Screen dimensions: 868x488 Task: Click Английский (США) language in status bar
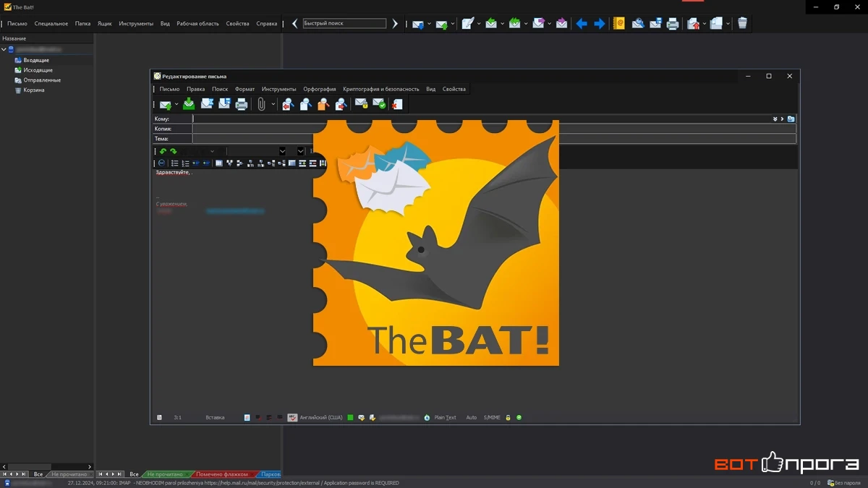point(321,418)
